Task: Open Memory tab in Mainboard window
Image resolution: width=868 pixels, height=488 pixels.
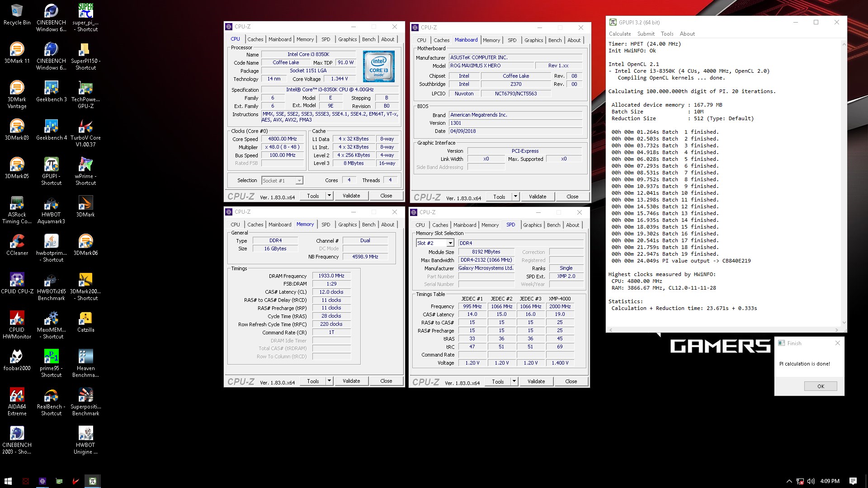Action: [491, 40]
